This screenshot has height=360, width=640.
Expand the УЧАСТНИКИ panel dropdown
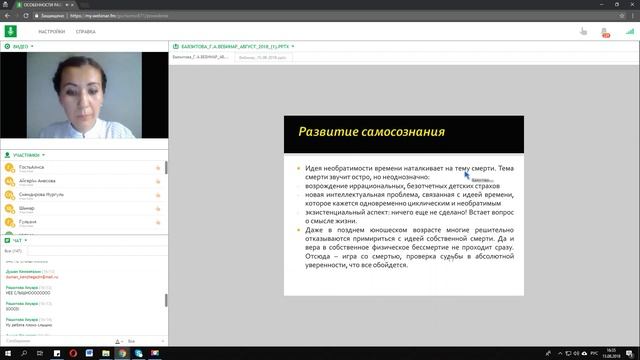point(43,155)
